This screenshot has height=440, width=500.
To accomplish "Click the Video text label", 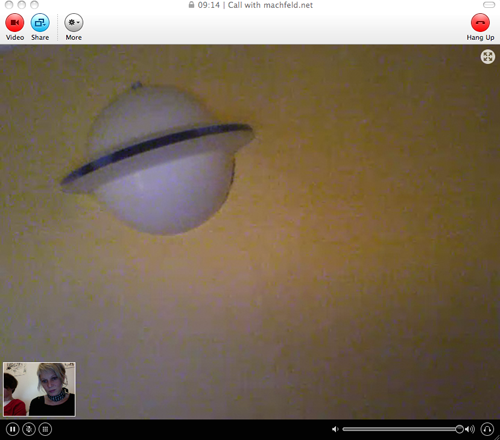I will pyautogui.click(x=15, y=38).
